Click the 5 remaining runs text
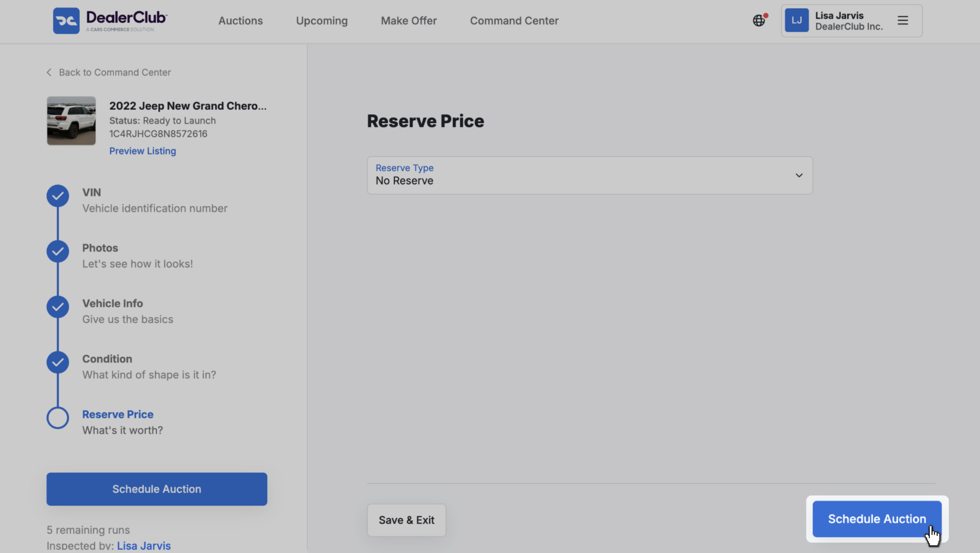The image size is (980, 553). pos(88,530)
